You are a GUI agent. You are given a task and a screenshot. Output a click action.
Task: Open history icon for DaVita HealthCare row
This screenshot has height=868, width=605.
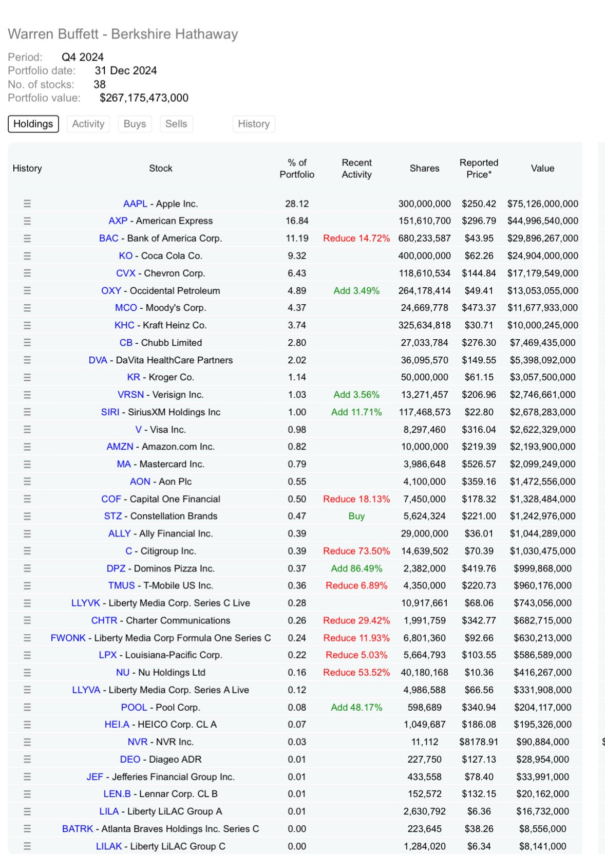coord(27,360)
